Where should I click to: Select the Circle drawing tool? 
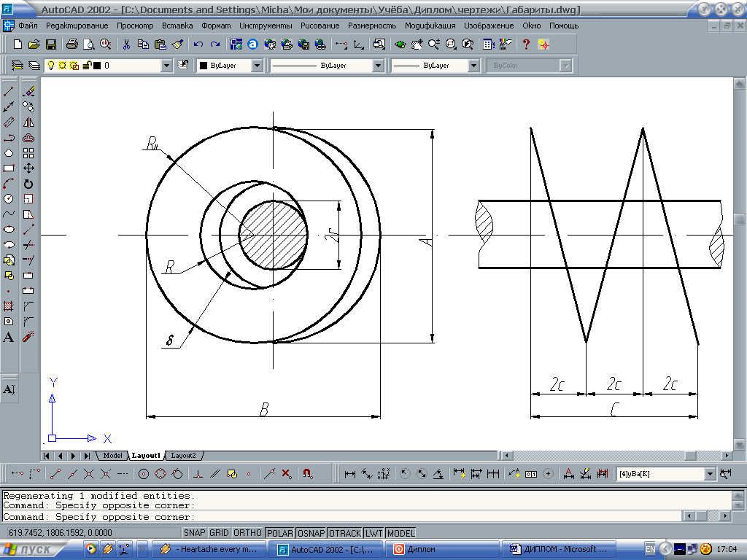(9, 199)
